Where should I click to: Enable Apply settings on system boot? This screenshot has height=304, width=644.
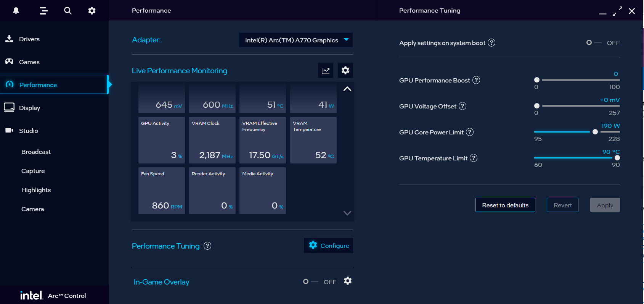pos(594,43)
